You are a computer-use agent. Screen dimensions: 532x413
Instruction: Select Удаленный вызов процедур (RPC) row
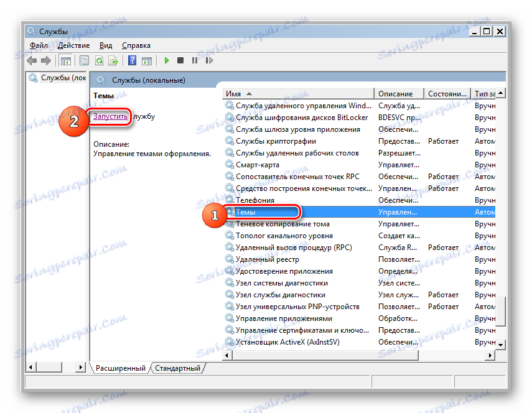click(359, 247)
